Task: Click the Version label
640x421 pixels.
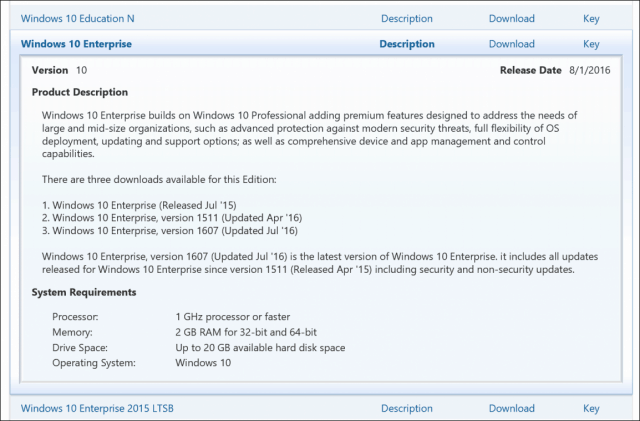Action: pos(50,71)
